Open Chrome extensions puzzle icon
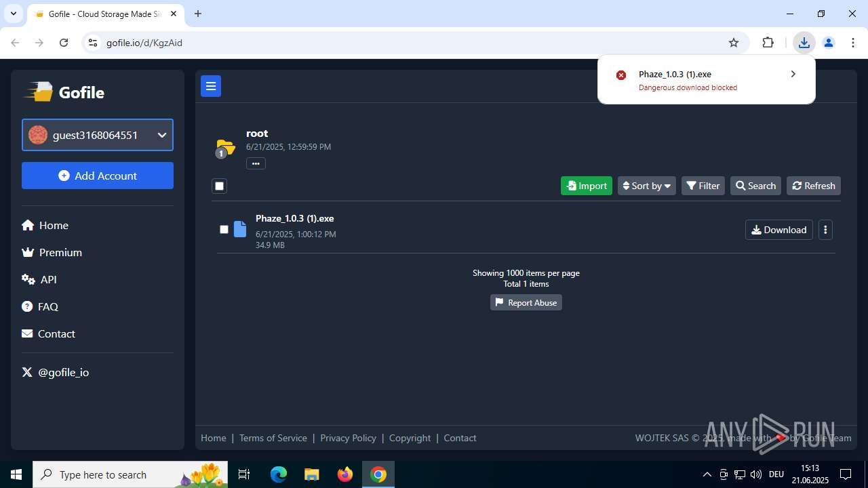 768,43
